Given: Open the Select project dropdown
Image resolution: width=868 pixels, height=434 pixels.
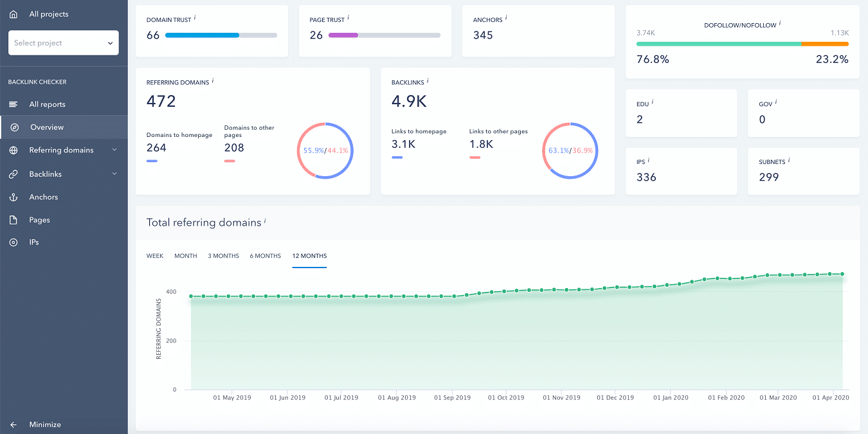Looking at the screenshot, I should click(x=63, y=42).
